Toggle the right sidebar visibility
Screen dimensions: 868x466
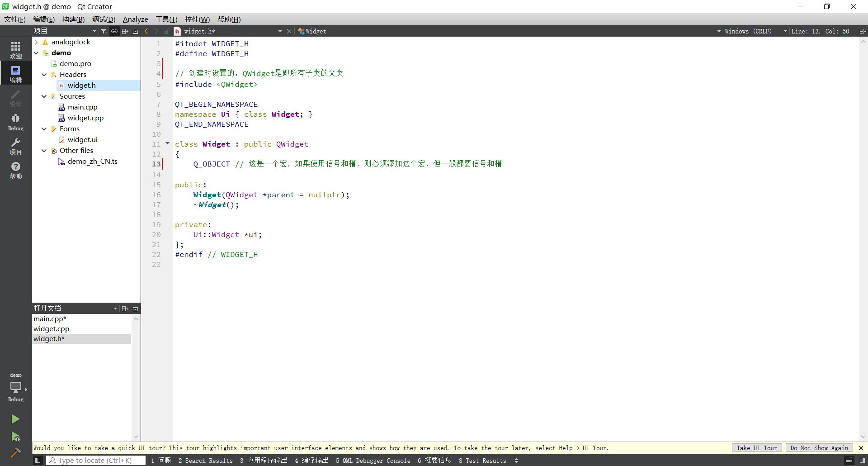862,461
